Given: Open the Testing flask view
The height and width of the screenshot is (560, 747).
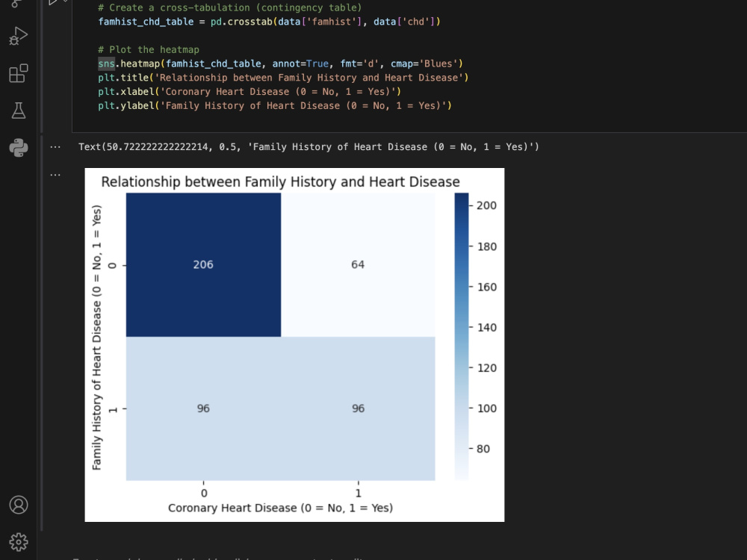Looking at the screenshot, I should [x=18, y=111].
